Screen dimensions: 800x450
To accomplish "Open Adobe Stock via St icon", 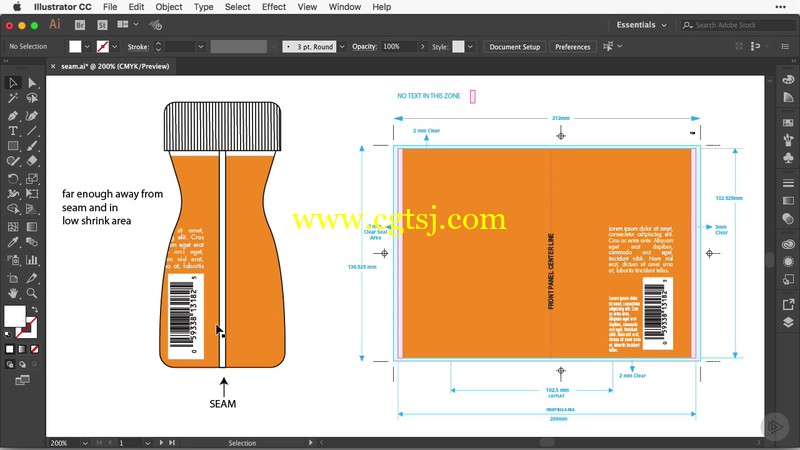I will (102, 25).
